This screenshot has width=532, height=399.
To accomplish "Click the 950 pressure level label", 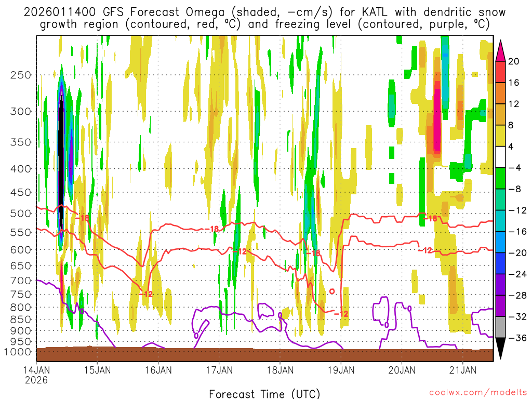I will [x=21, y=342].
